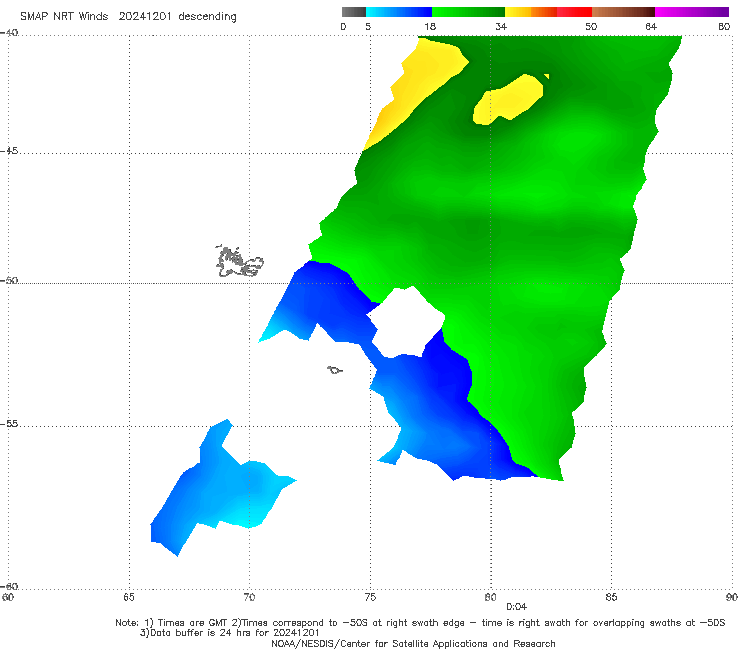
Task: Click the title text 'SMAP NRT Winds 20241201 descending'
Action: coord(128,17)
